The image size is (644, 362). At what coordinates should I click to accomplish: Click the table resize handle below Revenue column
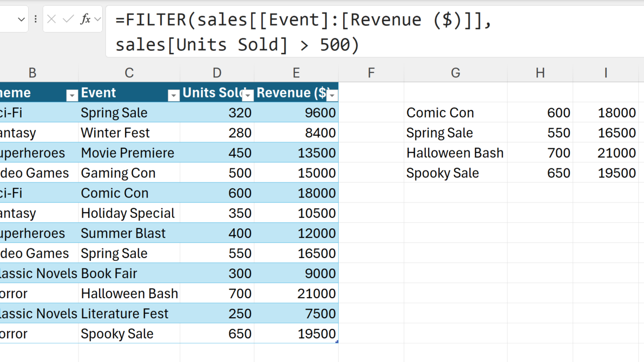click(337, 342)
